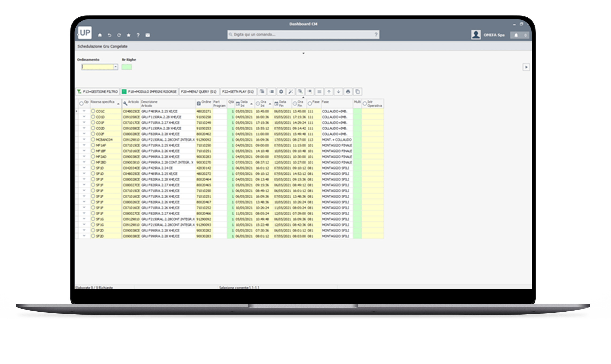Viewport: 611px width, 364px height.
Task: Select radio button for MCBANC04 row
Action: [x=93, y=139]
